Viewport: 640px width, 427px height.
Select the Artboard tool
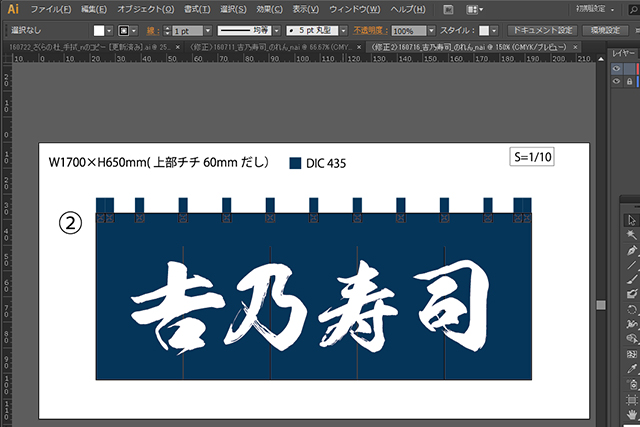631,399
